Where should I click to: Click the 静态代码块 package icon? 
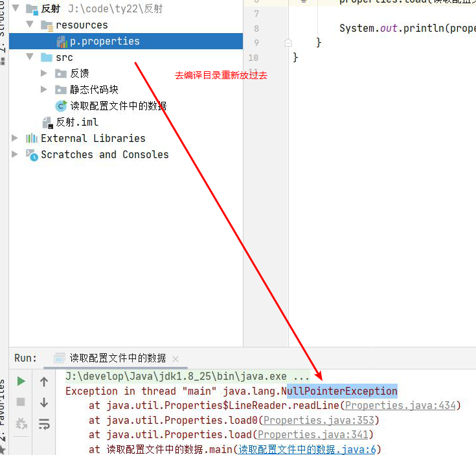pos(61,90)
